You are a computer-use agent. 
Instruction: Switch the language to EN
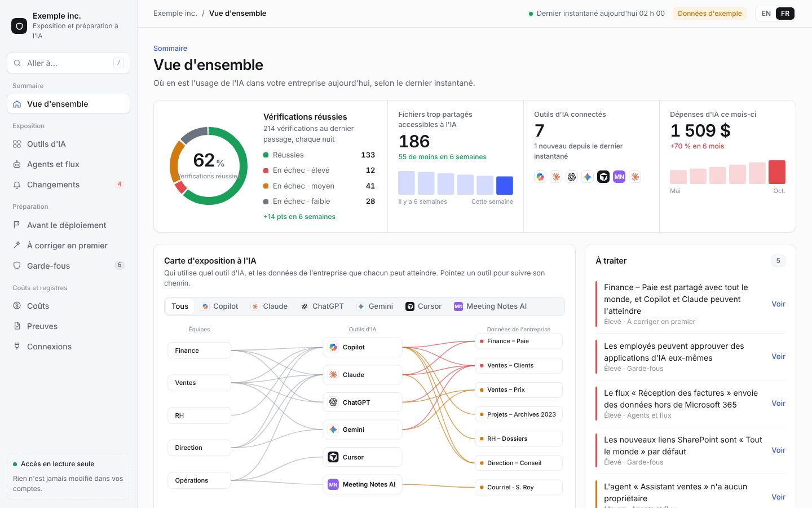[x=766, y=14]
